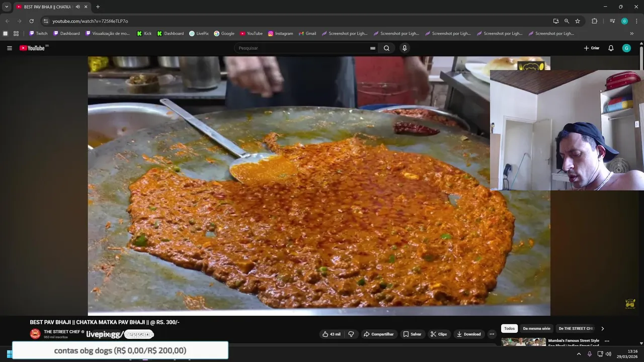The height and width of the screenshot is (362, 644).
Task: Save the video with Salvar
Action: click(x=412, y=334)
